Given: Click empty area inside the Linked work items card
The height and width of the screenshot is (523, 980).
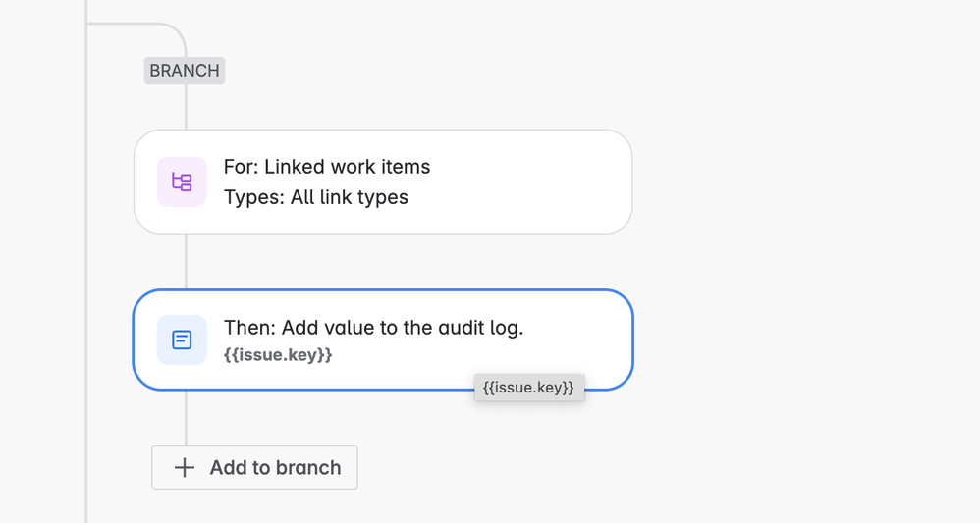Looking at the screenshot, I should [x=531, y=182].
